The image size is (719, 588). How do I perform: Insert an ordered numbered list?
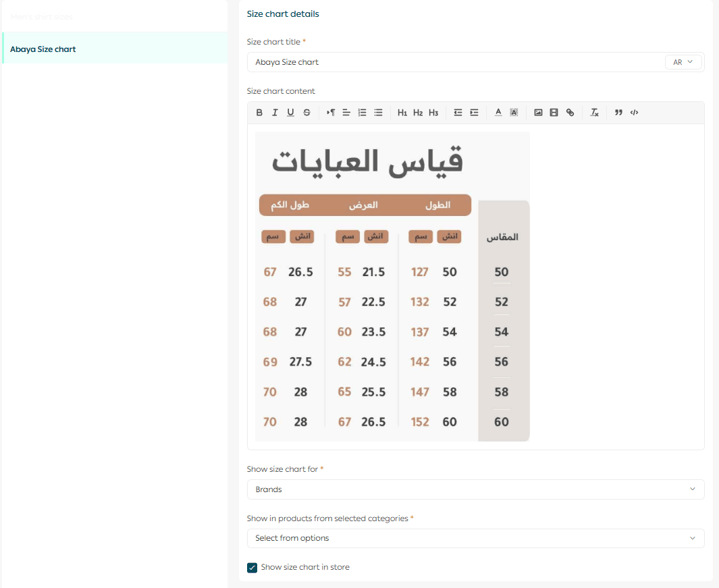(362, 113)
